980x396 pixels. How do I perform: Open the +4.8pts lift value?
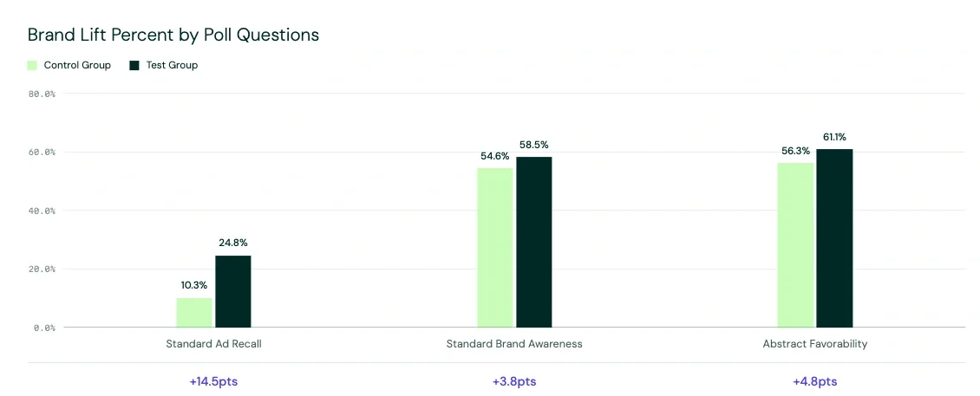[815, 381]
